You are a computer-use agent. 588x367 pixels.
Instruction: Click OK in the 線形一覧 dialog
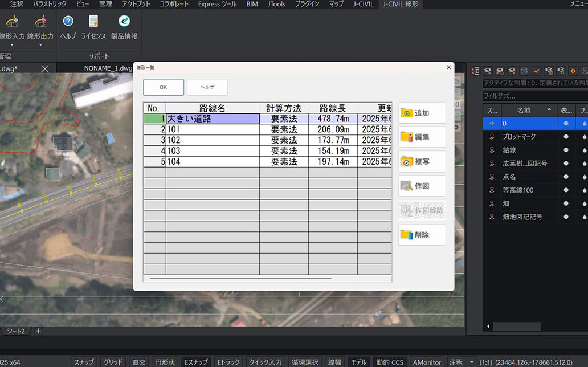pos(164,87)
